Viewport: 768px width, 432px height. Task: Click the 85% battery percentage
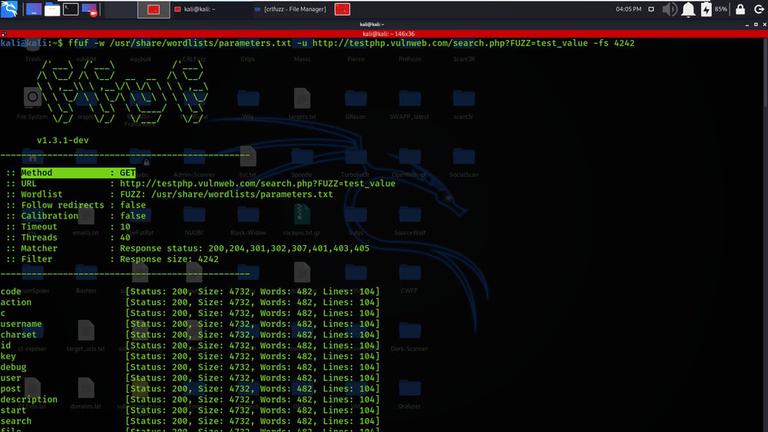[x=721, y=9]
